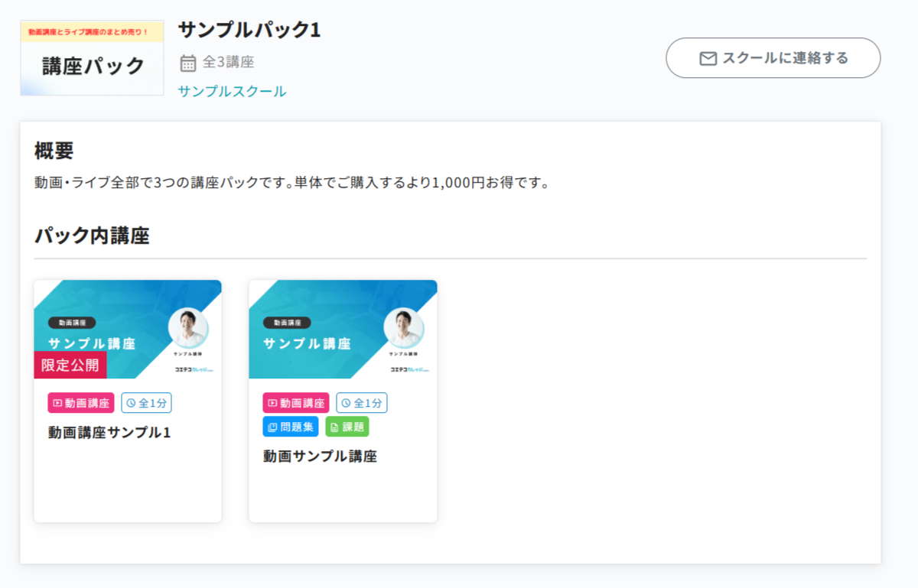Image resolution: width=918 pixels, height=588 pixels.
Task: Select the blue 問題集 tag
Action: 290,427
